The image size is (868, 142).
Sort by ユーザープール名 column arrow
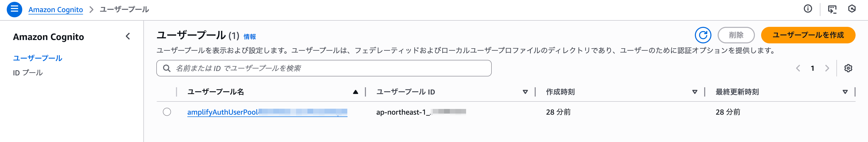(x=356, y=92)
